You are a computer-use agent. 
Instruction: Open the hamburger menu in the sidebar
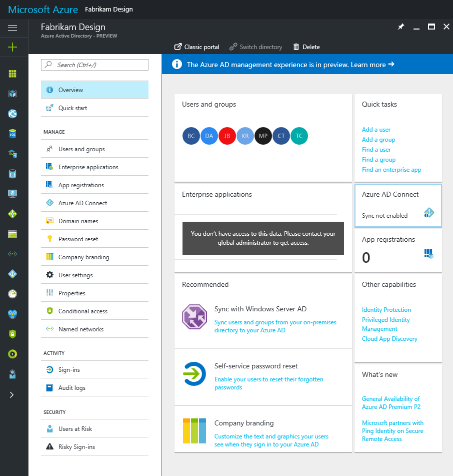click(12, 28)
